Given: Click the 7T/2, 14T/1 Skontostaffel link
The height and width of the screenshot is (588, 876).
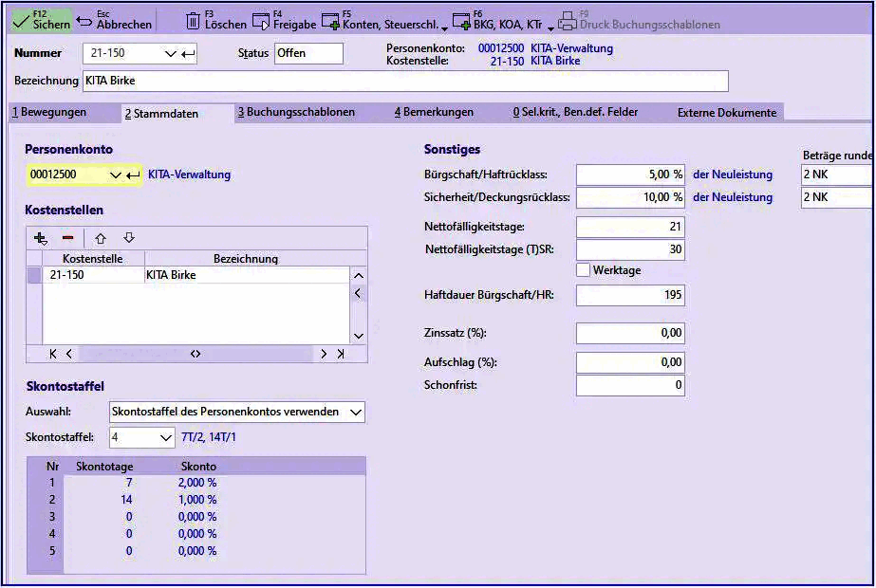Looking at the screenshot, I should [209, 437].
